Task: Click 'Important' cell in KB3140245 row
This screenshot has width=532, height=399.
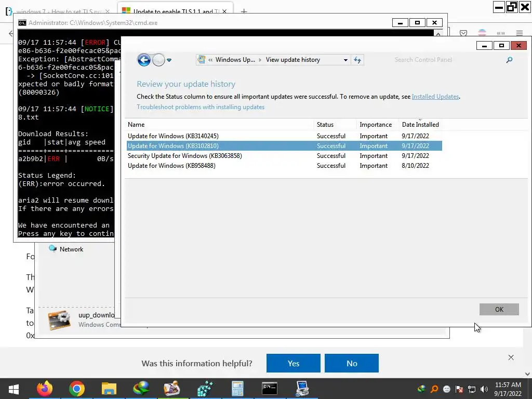Action: (374, 136)
